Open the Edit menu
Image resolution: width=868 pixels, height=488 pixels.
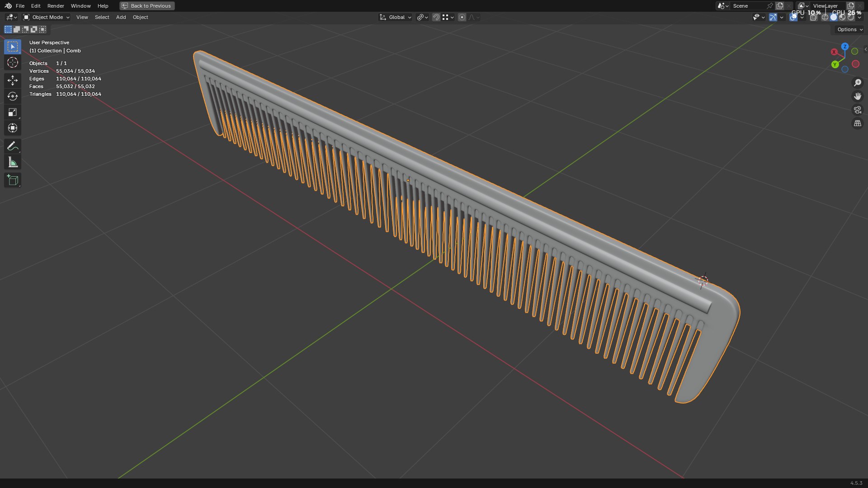pyautogui.click(x=36, y=6)
